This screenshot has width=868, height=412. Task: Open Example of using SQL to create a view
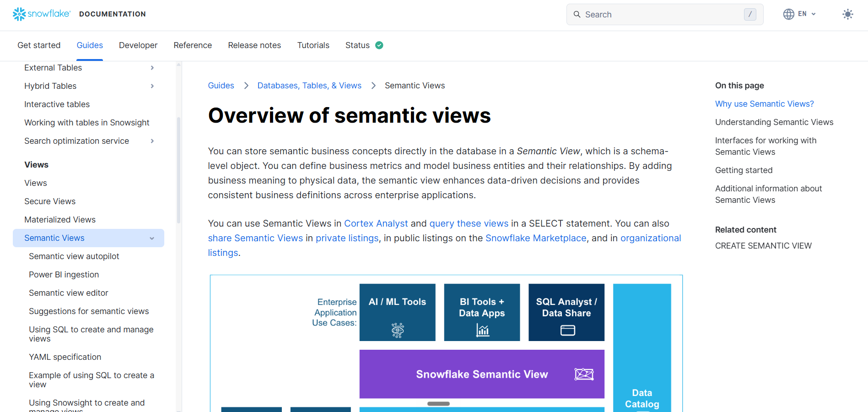[92, 380]
